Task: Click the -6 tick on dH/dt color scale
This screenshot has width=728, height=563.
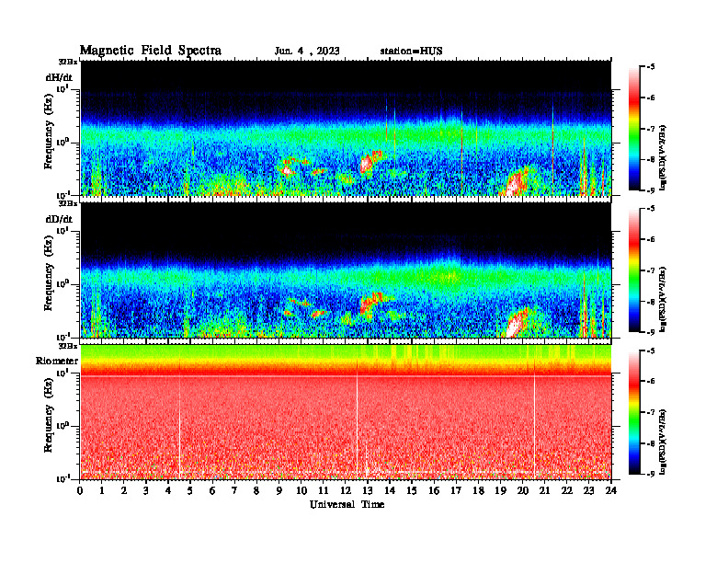Action: [651, 98]
